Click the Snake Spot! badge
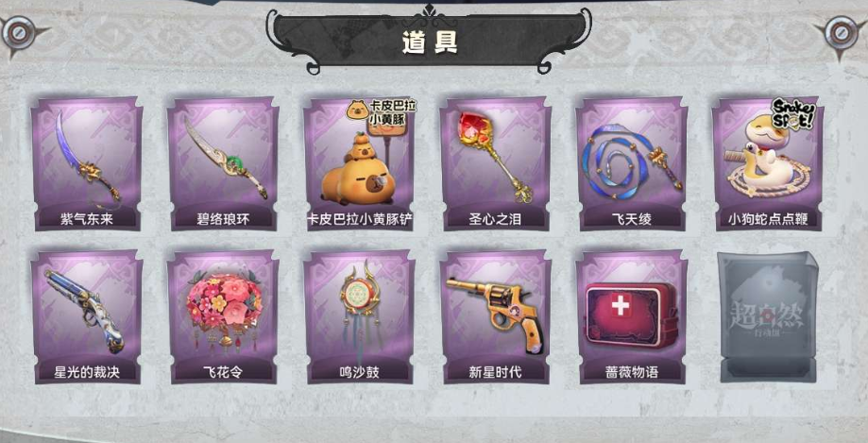This screenshot has height=443, width=868. (793, 113)
